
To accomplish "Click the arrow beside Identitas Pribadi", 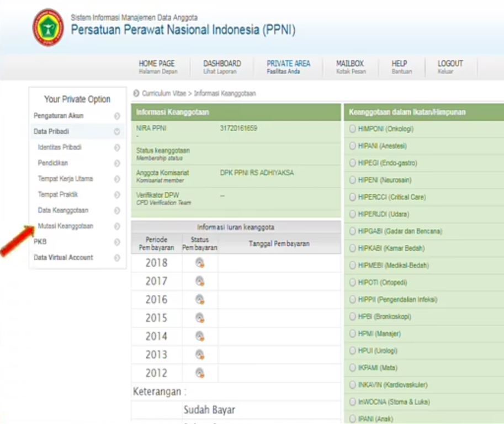I will [117, 147].
